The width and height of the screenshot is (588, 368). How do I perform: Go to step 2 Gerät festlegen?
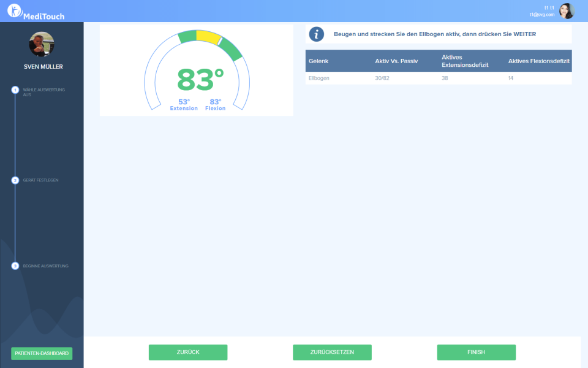coord(15,180)
